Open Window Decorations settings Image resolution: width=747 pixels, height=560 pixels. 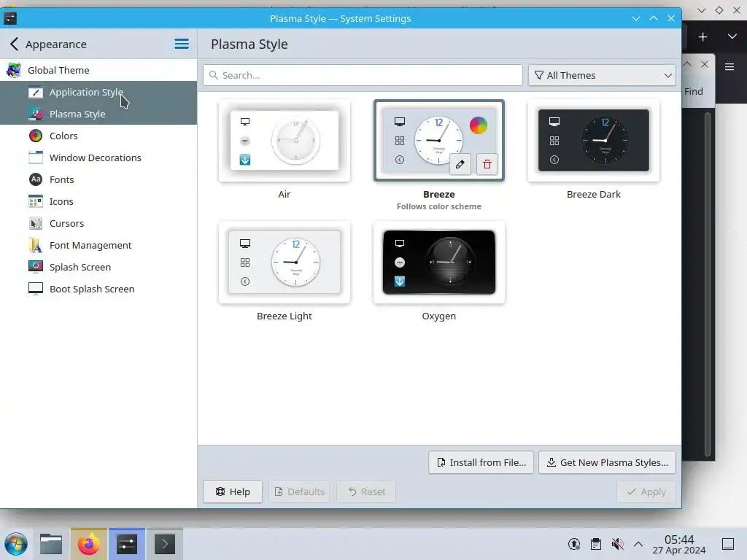click(98, 157)
